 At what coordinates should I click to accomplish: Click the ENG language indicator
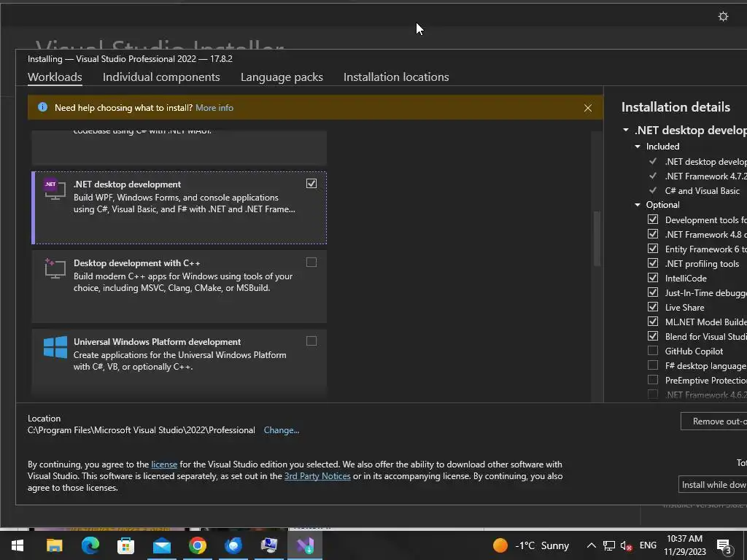point(648,545)
